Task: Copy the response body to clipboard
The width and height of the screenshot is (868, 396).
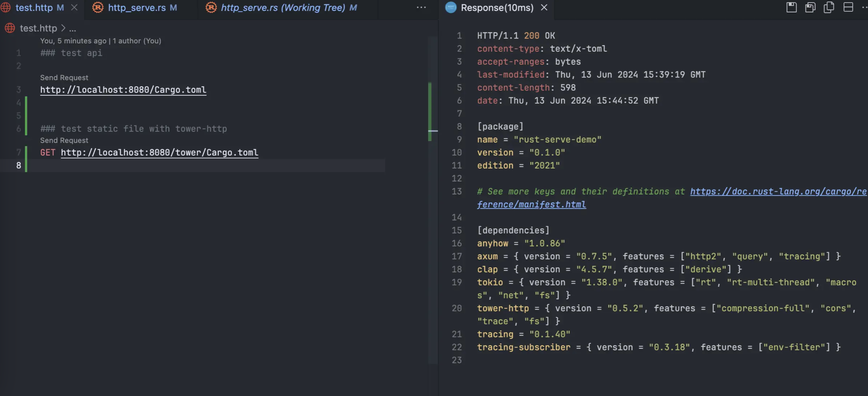Action: pos(829,7)
